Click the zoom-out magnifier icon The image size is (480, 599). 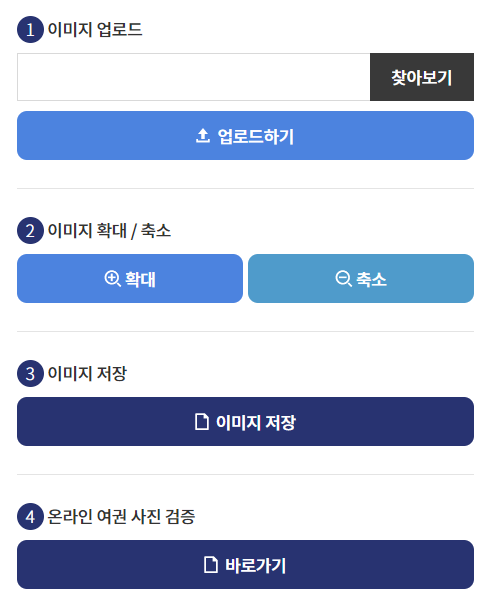pos(344,278)
